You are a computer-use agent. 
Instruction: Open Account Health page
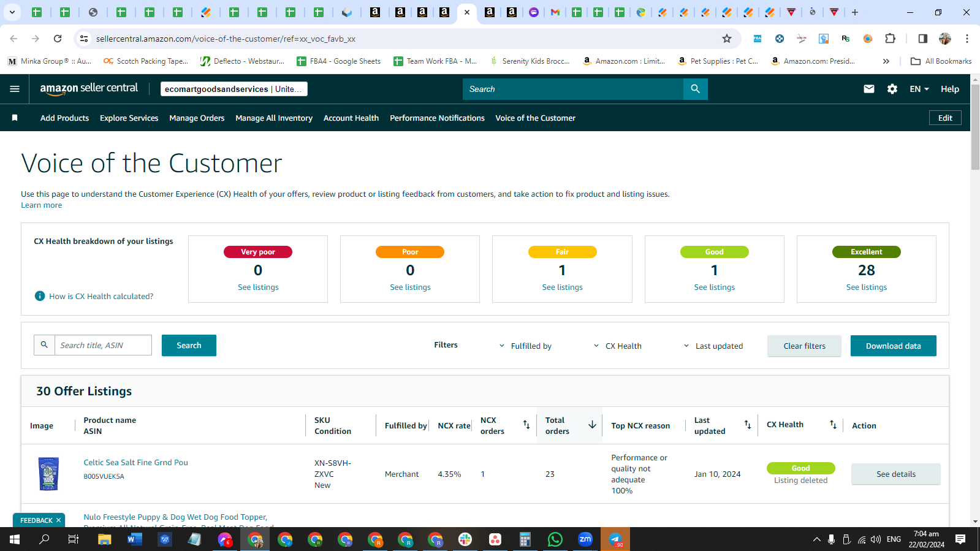pos(351,118)
